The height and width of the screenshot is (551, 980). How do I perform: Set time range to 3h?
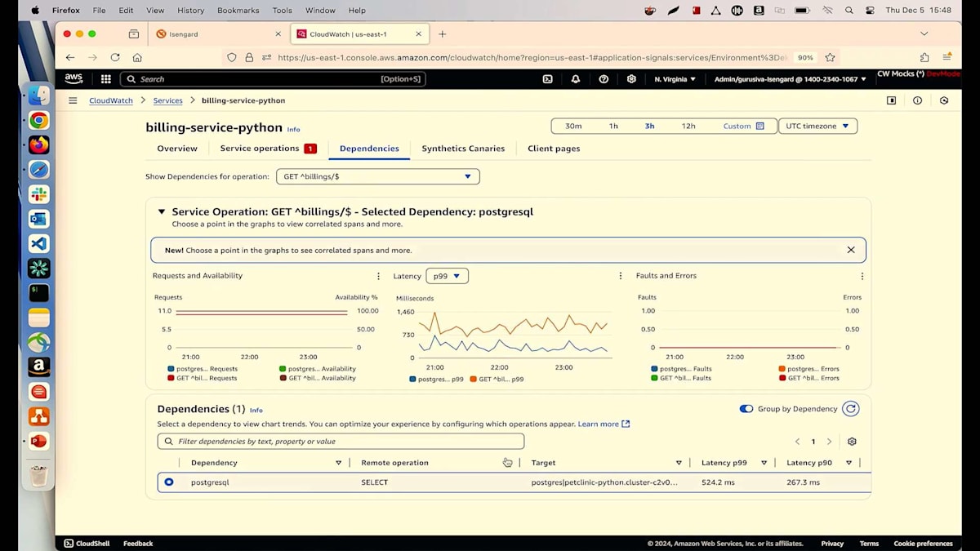[649, 127]
